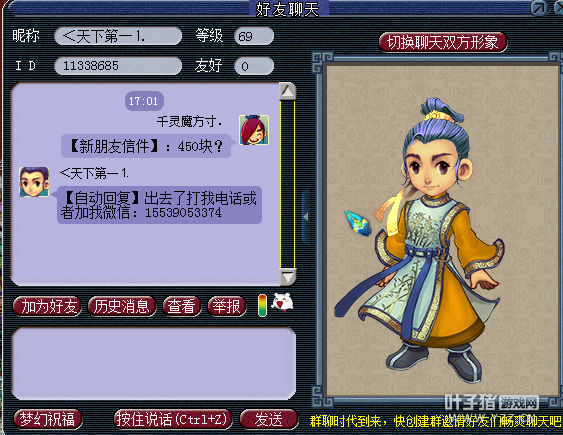The image size is (563, 435).
Task: Click the 梦幻祝福 button
Action: point(48,419)
